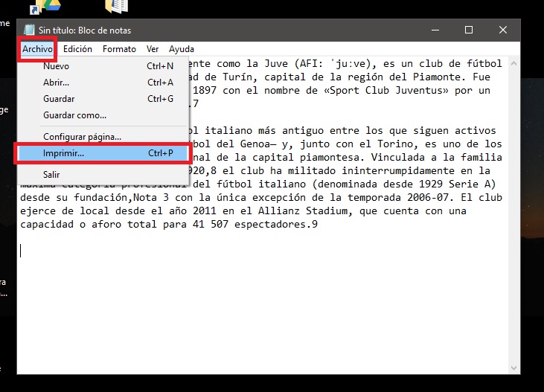The image size is (544, 392).
Task: Click the Google Drive desktop shortcut
Action: [47, 6]
